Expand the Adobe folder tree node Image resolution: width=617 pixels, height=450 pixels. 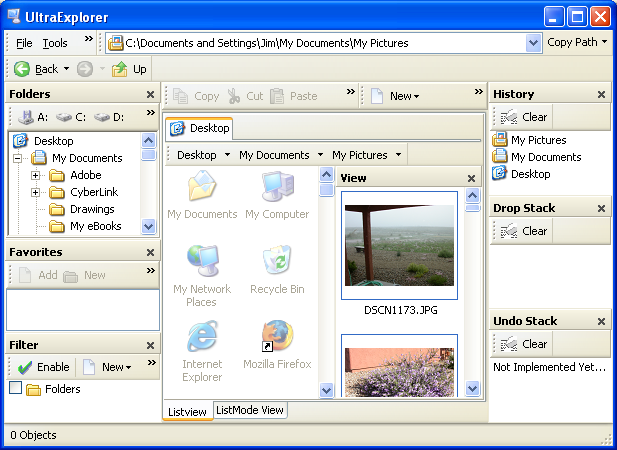[x=36, y=175]
